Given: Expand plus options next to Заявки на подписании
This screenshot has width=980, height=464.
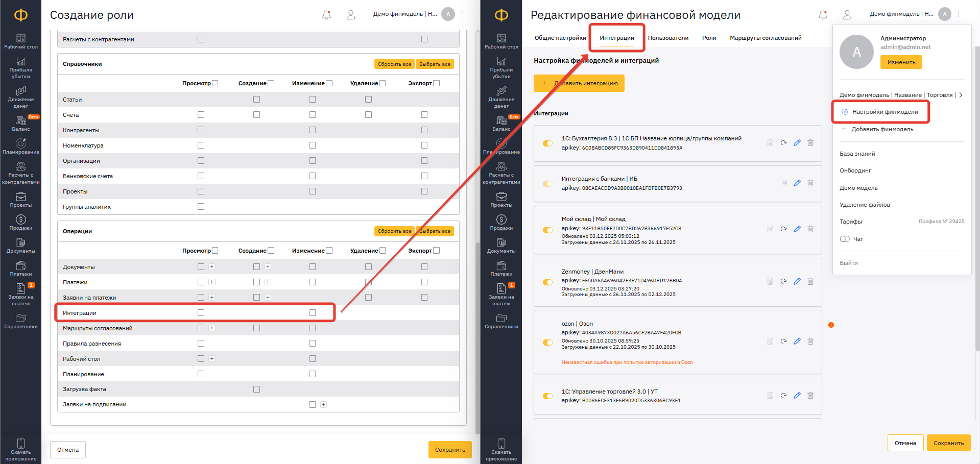Looking at the screenshot, I should pos(323,404).
